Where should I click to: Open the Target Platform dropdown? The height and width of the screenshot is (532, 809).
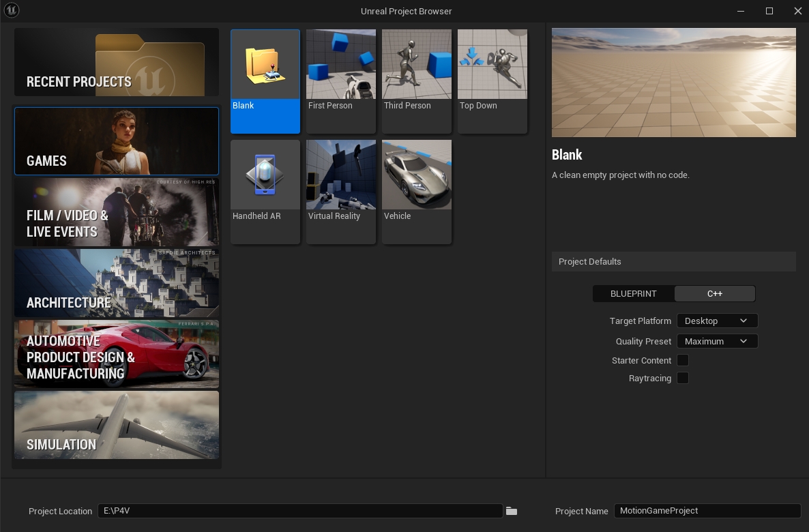(x=717, y=321)
